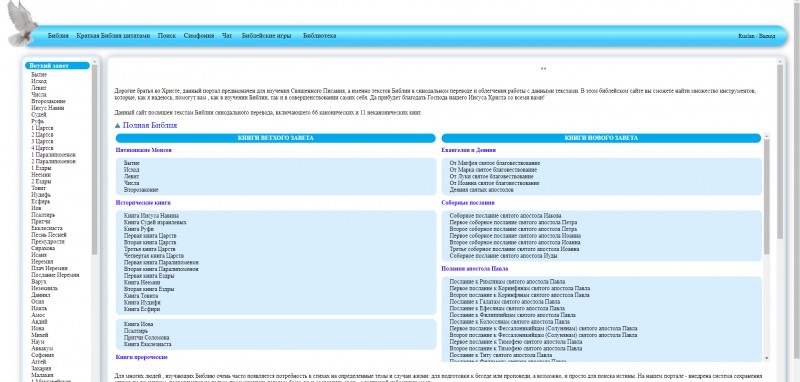The width and height of the screenshot is (800, 382).
Task: Open Послание к Римлянам святого апостола Павла
Action: (507, 282)
